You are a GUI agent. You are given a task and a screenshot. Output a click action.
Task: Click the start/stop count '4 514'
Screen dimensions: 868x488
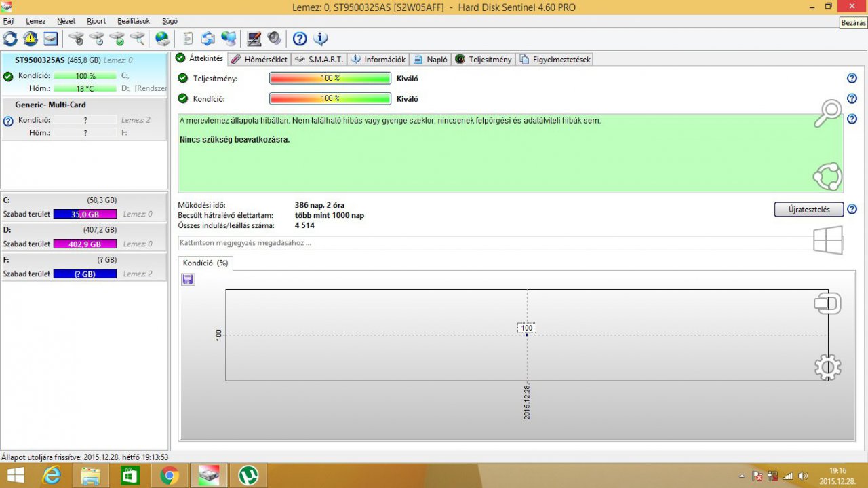coord(304,225)
